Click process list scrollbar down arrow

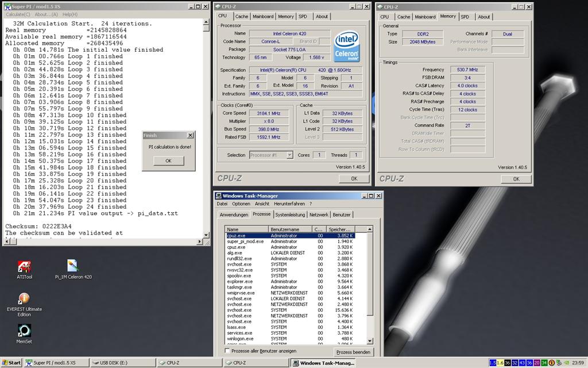click(370, 341)
